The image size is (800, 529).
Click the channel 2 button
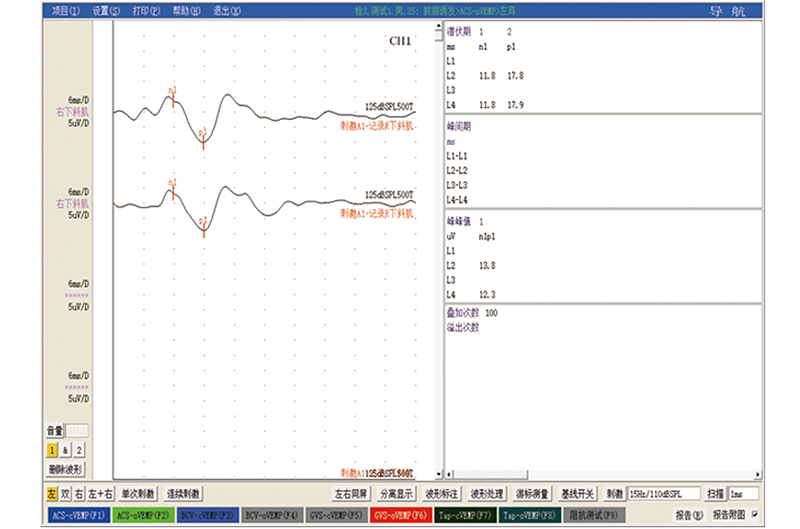(79, 450)
